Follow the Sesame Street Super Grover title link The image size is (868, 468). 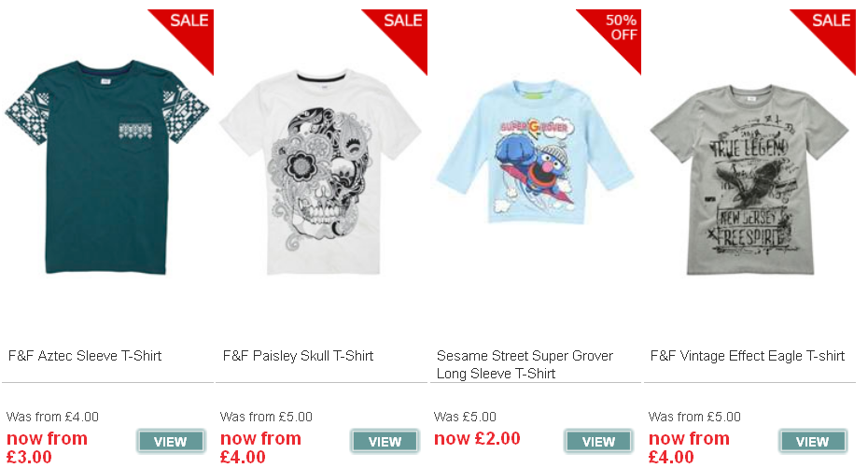point(525,364)
